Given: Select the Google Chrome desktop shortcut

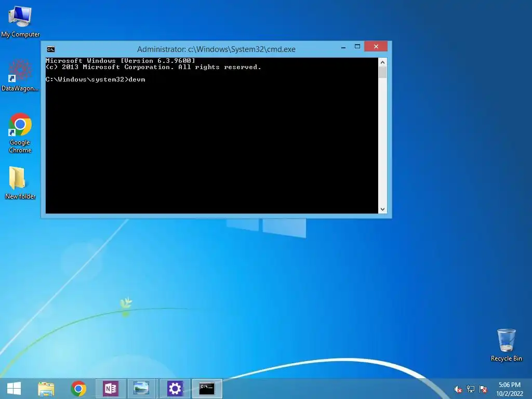Looking at the screenshot, I should tap(20, 133).
